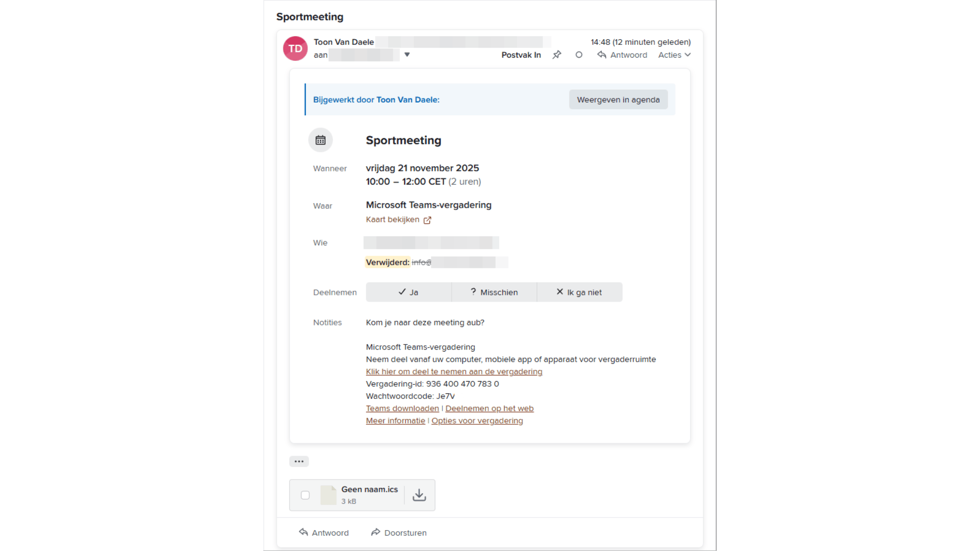980x551 pixels.
Task: Pin this email with the pin icon
Action: (557, 55)
